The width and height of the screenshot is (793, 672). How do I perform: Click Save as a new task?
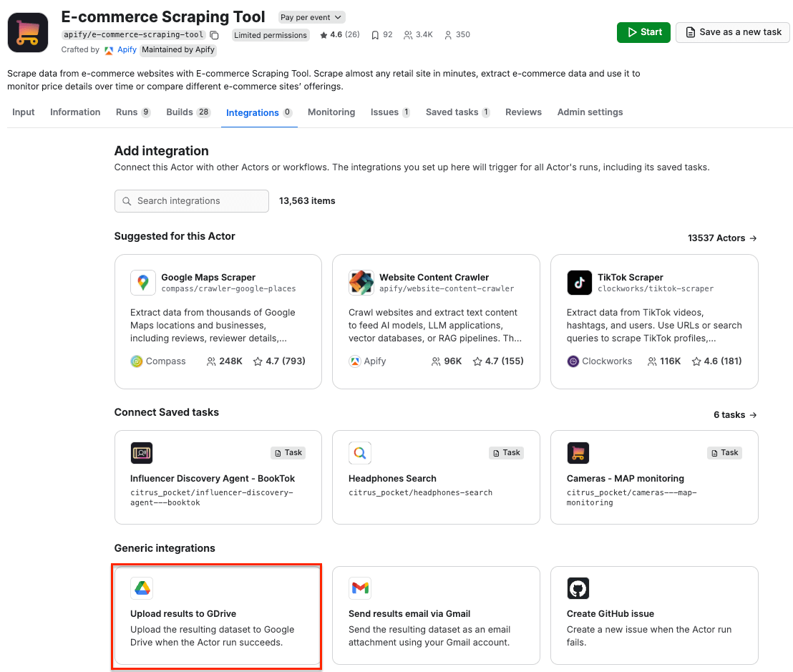[732, 32]
